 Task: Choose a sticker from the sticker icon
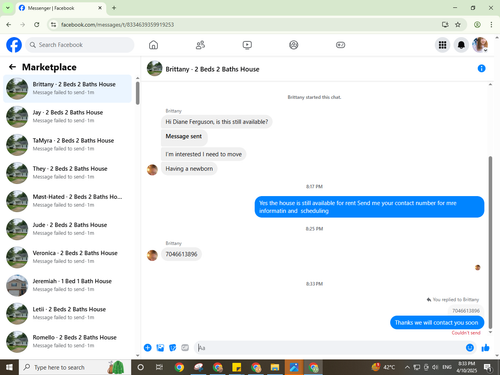172,348
